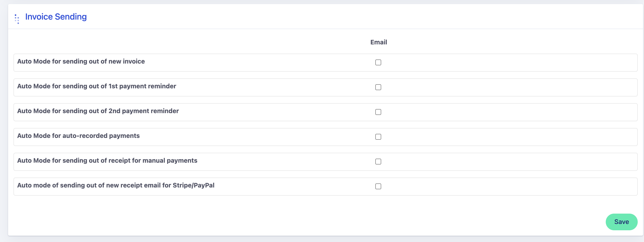The image size is (644, 242).
Task: Click the 2nd payment reminder row label
Action: tap(98, 111)
